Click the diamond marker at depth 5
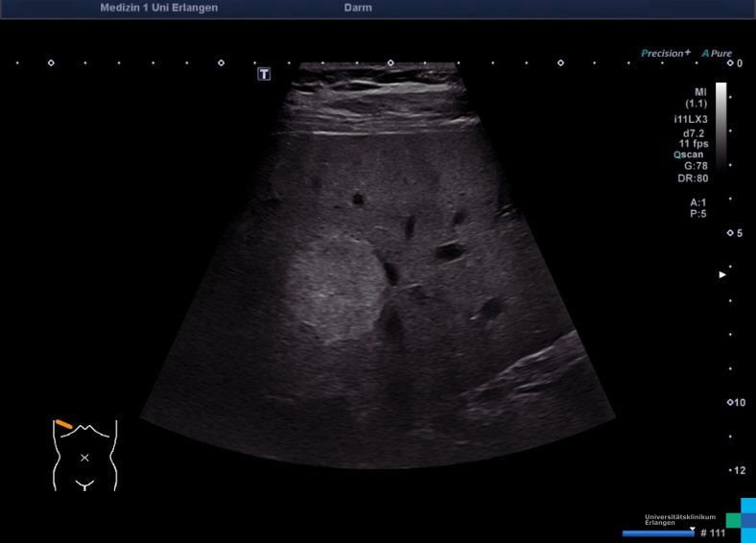The image size is (756, 543). (729, 233)
